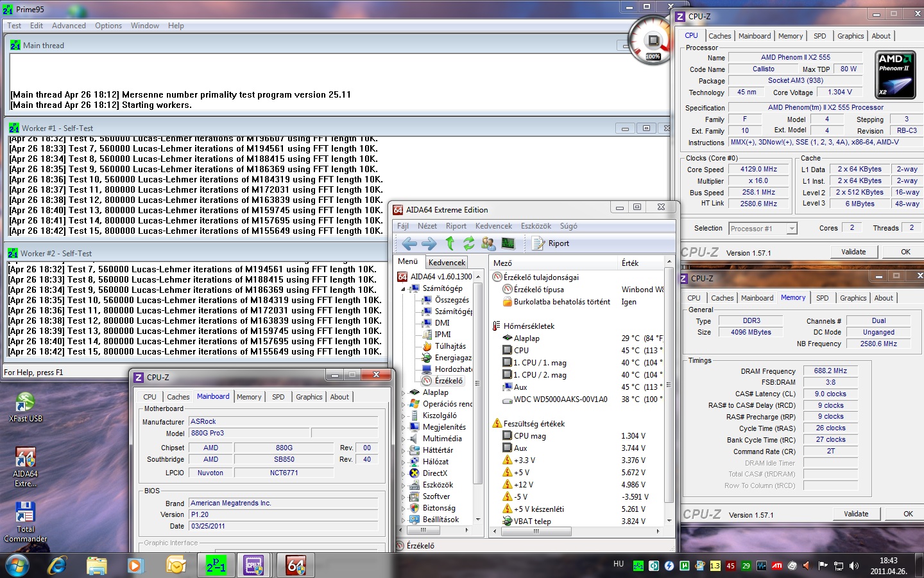The image size is (924, 578).
Task: Click AIDA64 green up-level arrow icon
Action: [x=450, y=243]
